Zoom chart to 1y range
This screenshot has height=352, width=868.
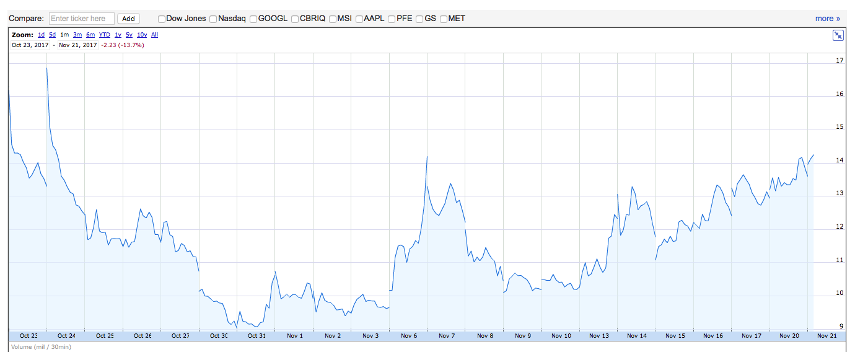[118, 35]
